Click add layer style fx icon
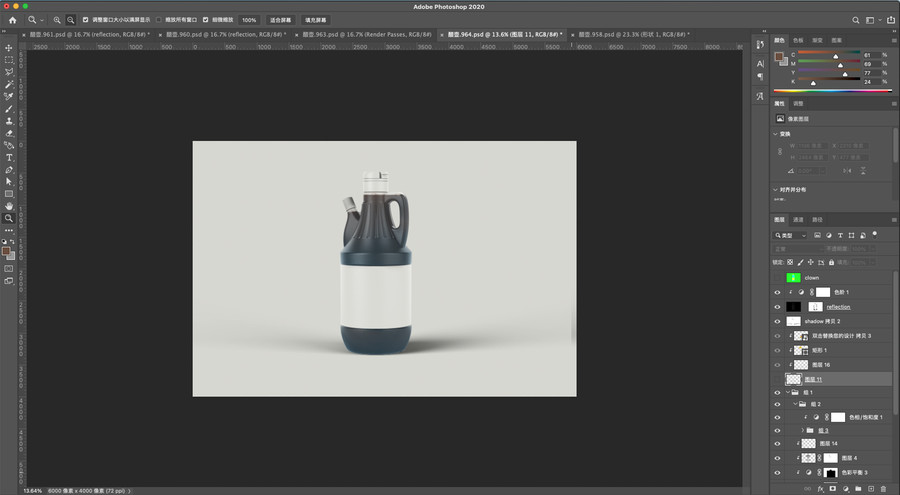This screenshot has width=900, height=495. 820,489
